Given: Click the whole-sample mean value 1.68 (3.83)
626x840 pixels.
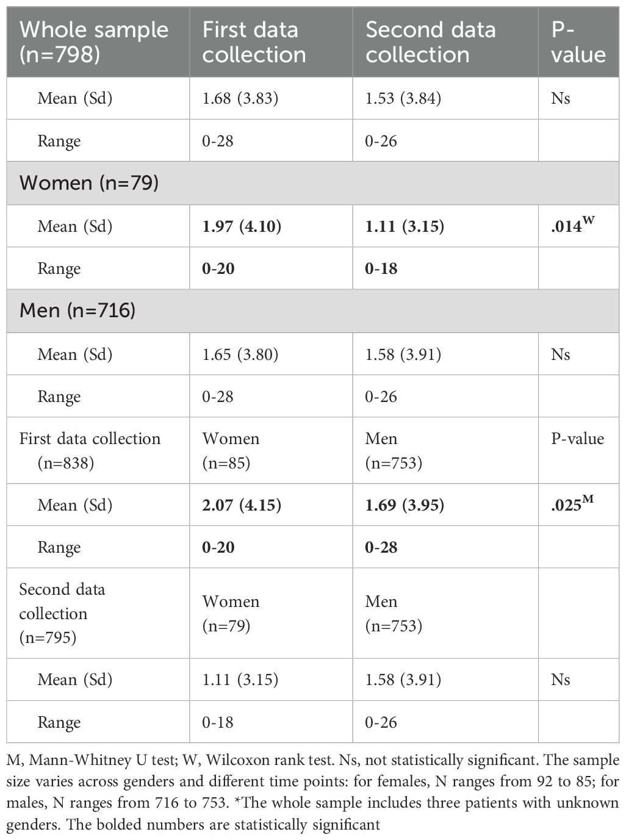Looking at the screenshot, I should pyautogui.click(x=240, y=98).
